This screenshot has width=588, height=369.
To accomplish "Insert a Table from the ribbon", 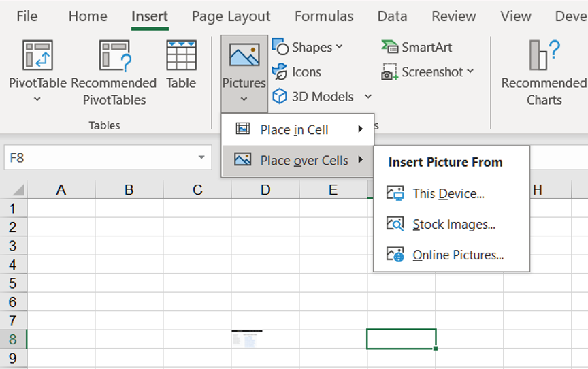I will click(x=181, y=56).
